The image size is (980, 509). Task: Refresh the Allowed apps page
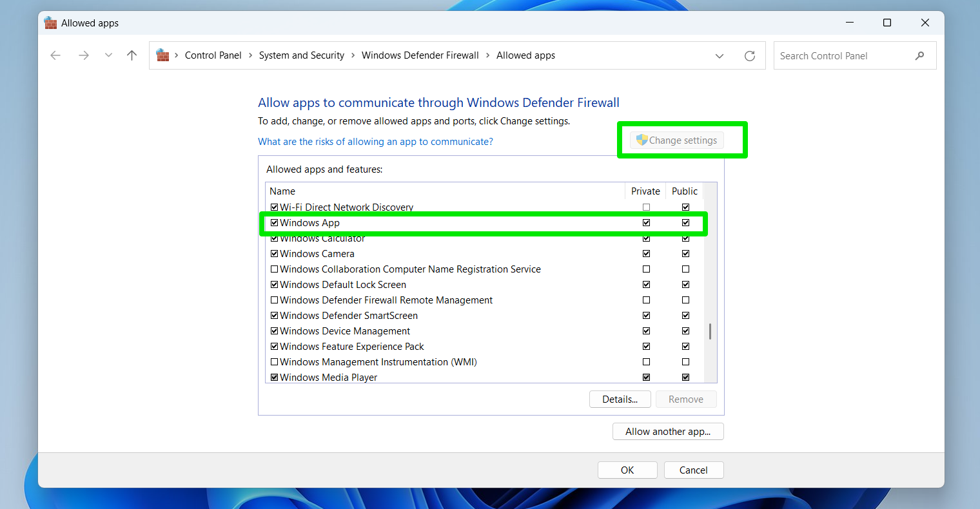pos(750,56)
